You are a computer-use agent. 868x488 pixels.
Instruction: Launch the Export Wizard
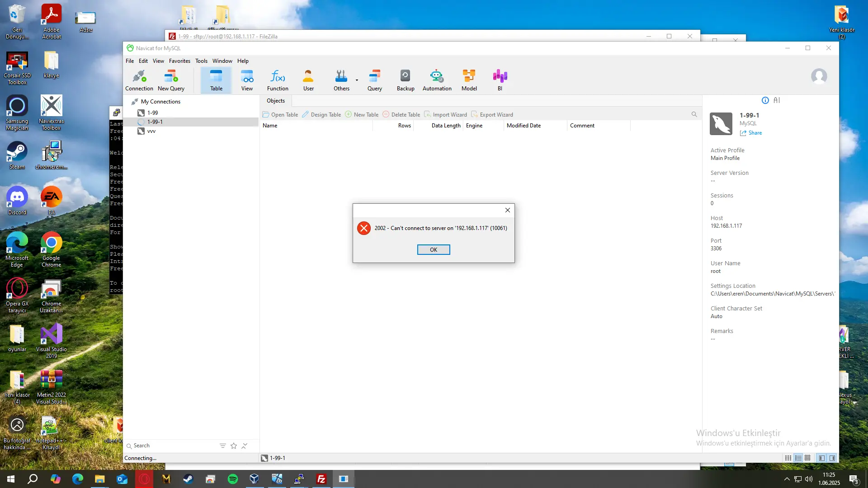coord(492,115)
